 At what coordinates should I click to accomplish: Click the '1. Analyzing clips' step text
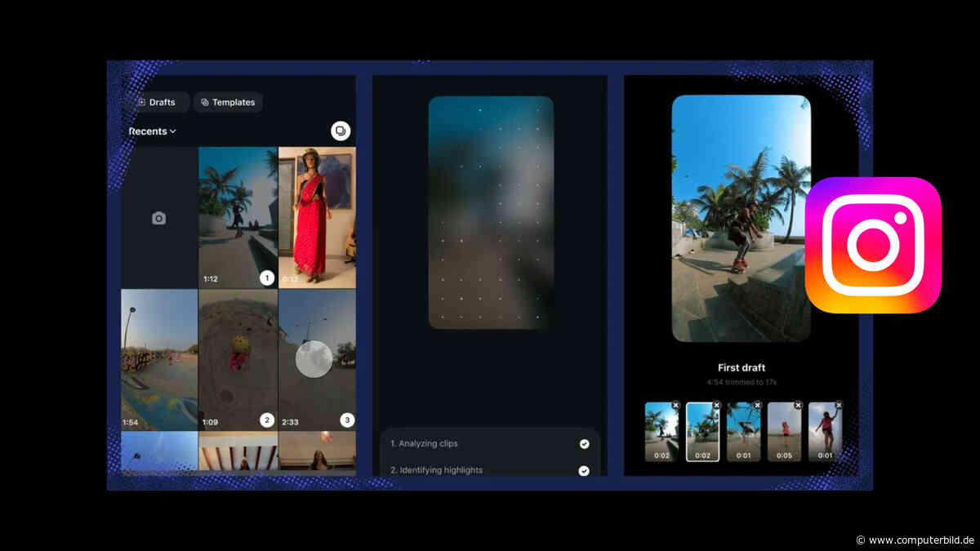point(424,444)
